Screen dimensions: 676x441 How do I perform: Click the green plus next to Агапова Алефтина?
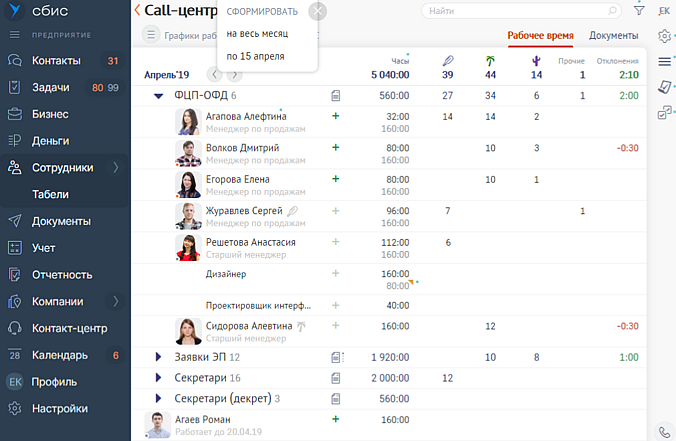pos(336,117)
